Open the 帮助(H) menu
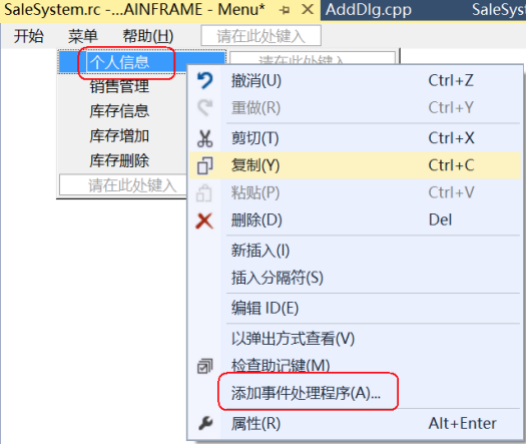Image resolution: width=528 pixels, height=446 pixels. pyautogui.click(x=148, y=36)
